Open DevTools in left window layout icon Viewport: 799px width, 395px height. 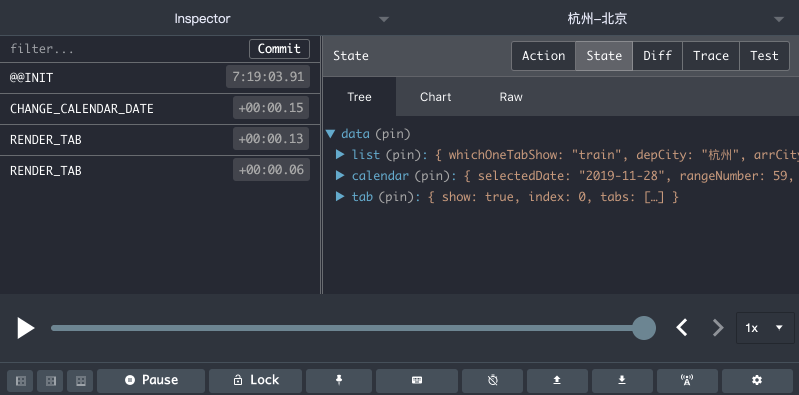pyautogui.click(x=20, y=381)
